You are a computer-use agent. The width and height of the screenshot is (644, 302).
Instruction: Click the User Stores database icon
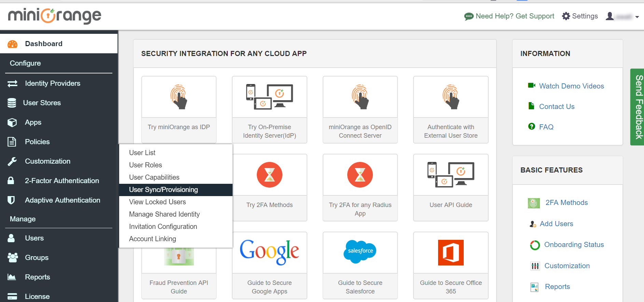pos(12,103)
